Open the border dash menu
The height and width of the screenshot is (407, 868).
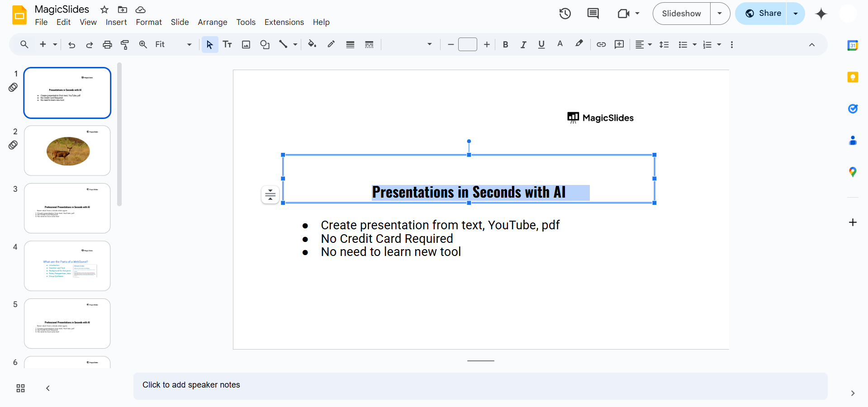[x=369, y=44]
